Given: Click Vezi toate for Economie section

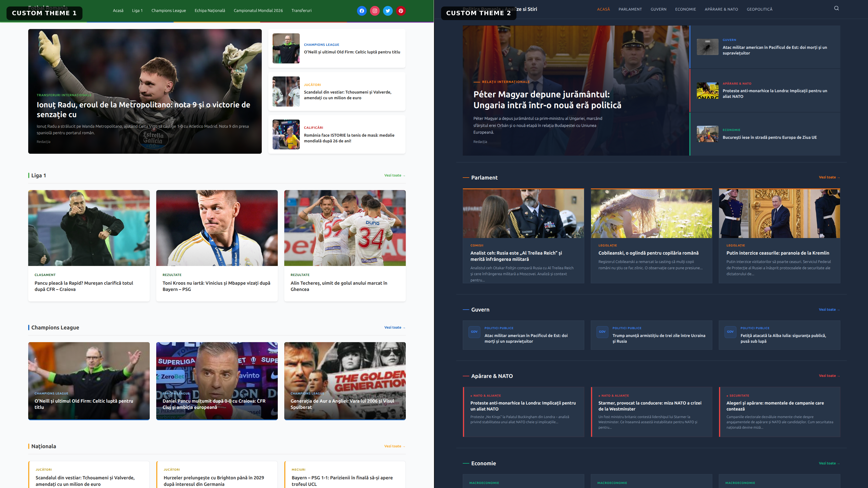Looking at the screenshot, I should [829, 463].
